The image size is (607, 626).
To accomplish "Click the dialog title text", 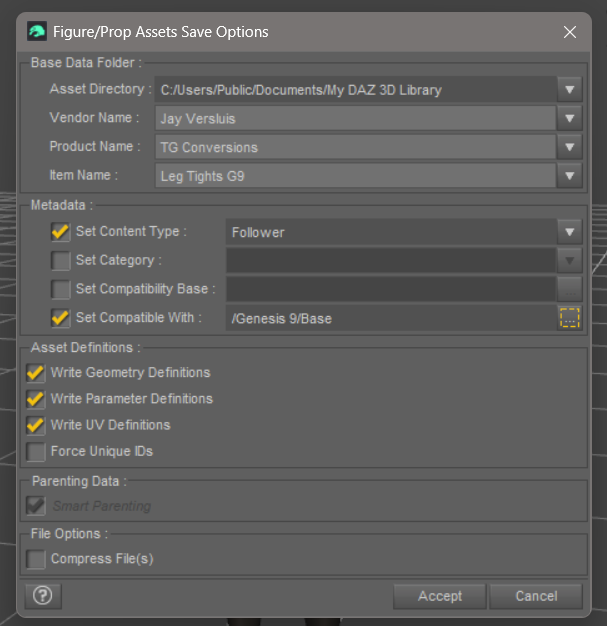I will (x=161, y=32).
